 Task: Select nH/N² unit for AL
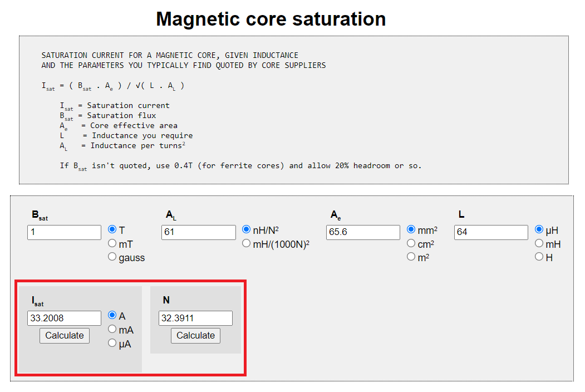coord(247,230)
